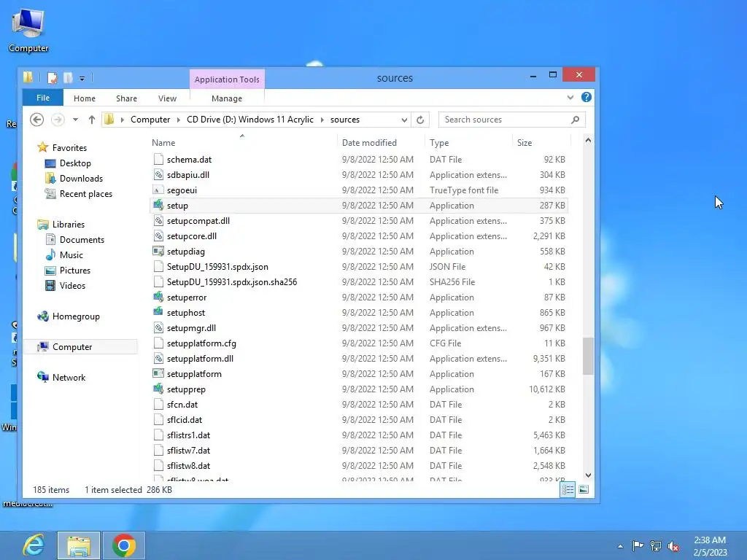Open the Pictures library
Viewport: 747px width, 560px height.
[x=75, y=270]
